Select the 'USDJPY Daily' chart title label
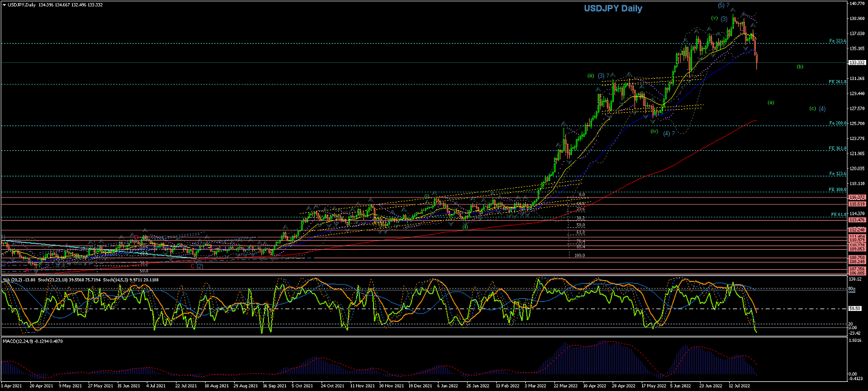Viewport: 868px width, 391px height. coord(613,8)
